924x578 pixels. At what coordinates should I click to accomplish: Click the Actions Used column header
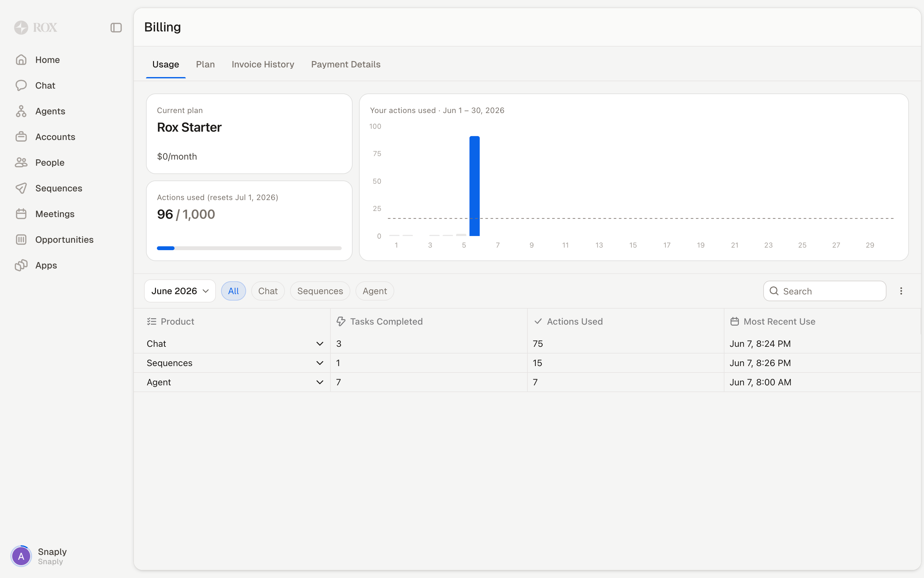625,321
